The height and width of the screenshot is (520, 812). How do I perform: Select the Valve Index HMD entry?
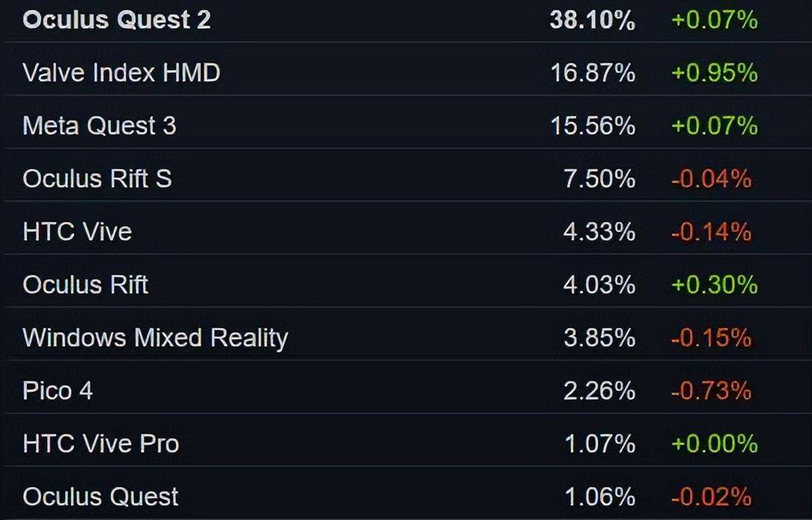(121, 72)
